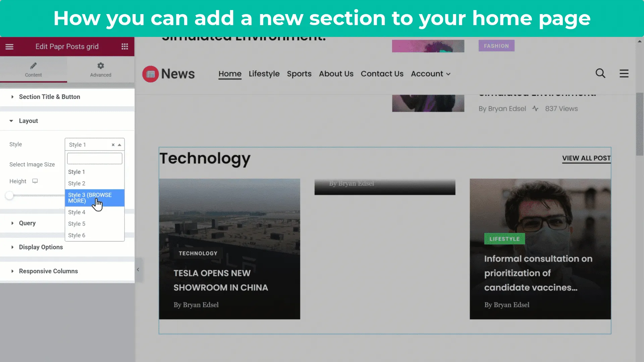Click the style dropdown search field
Screen dimensions: 644x362
click(x=95, y=159)
